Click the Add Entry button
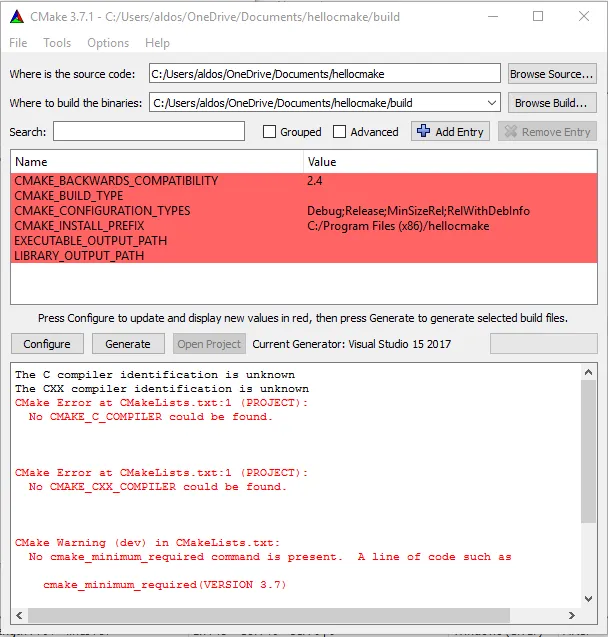Screen dimensions: 608x637 click(x=450, y=132)
